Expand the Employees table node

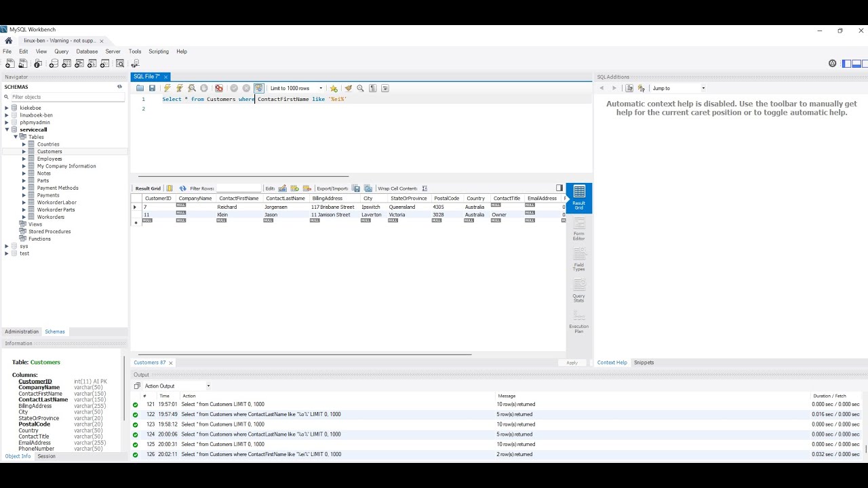click(x=24, y=159)
